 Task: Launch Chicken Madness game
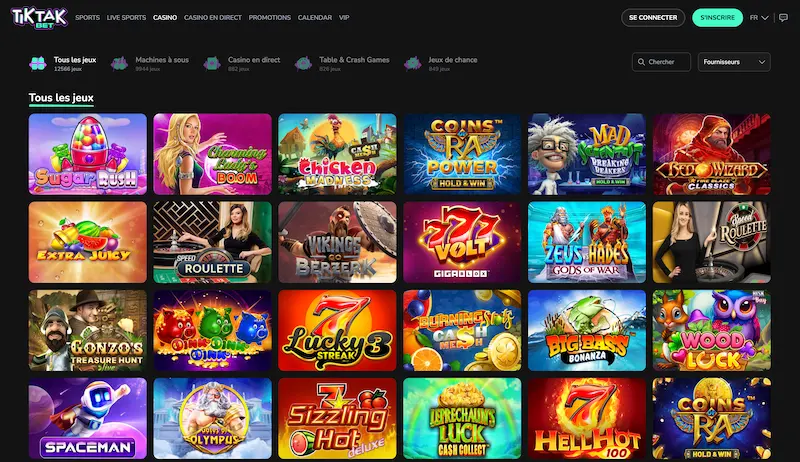337,154
